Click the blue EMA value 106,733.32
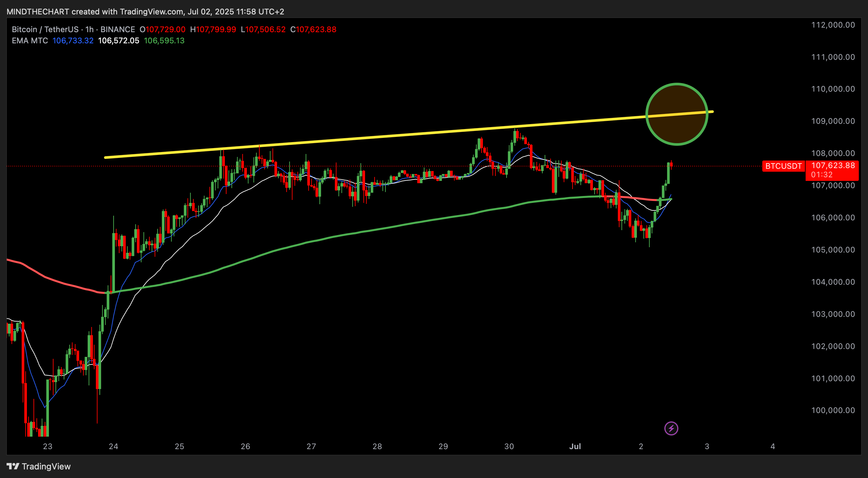868x478 pixels. point(73,41)
